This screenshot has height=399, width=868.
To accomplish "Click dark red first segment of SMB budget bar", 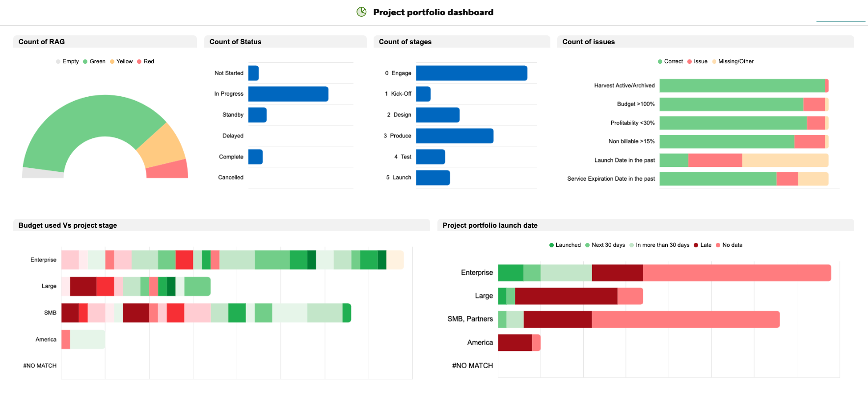I will click(x=70, y=313).
